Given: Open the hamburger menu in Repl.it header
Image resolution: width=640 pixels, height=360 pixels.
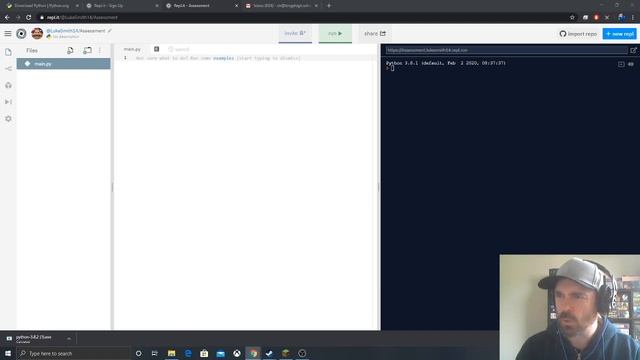Looking at the screenshot, I should [8, 33].
